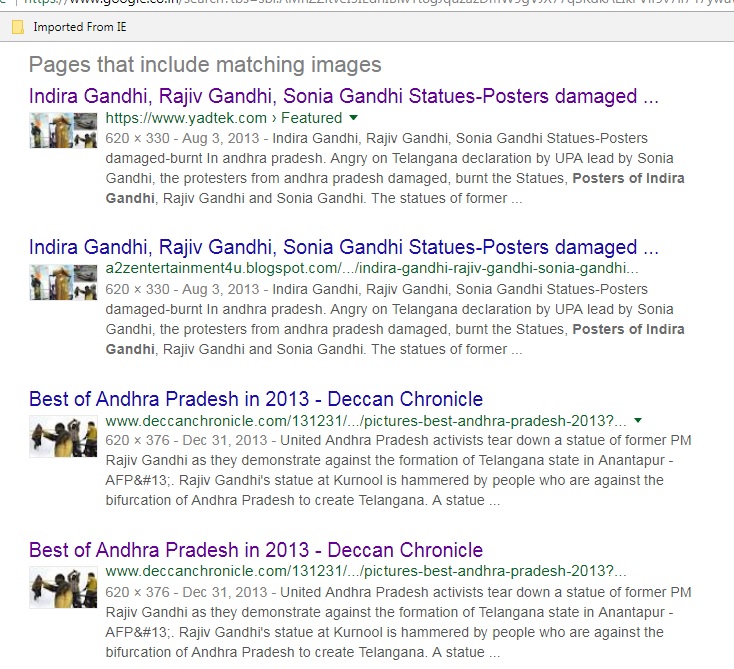Click the 'Pages that include matching images' heading
This screenshot has height=669, width=734.
coord(205,65)
